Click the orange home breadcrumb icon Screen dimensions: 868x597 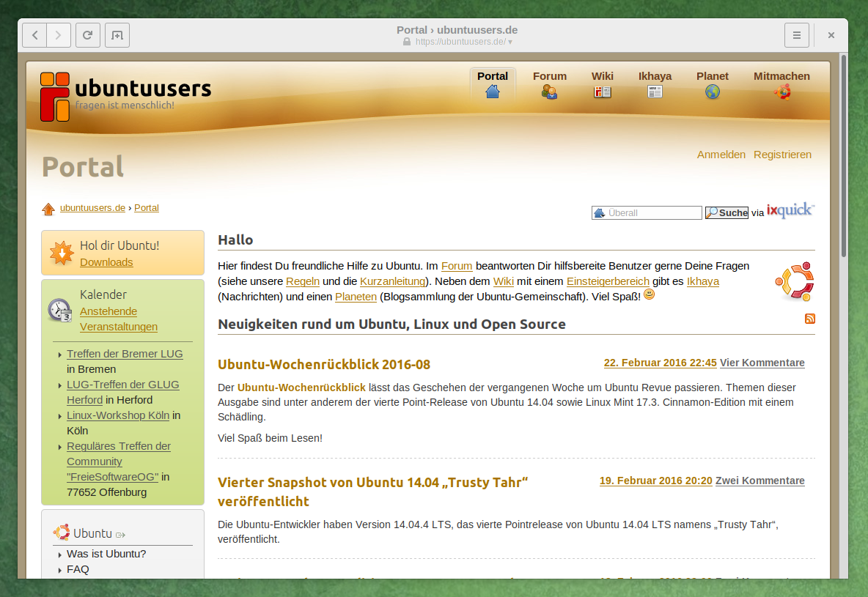click(x=48, y=209)
